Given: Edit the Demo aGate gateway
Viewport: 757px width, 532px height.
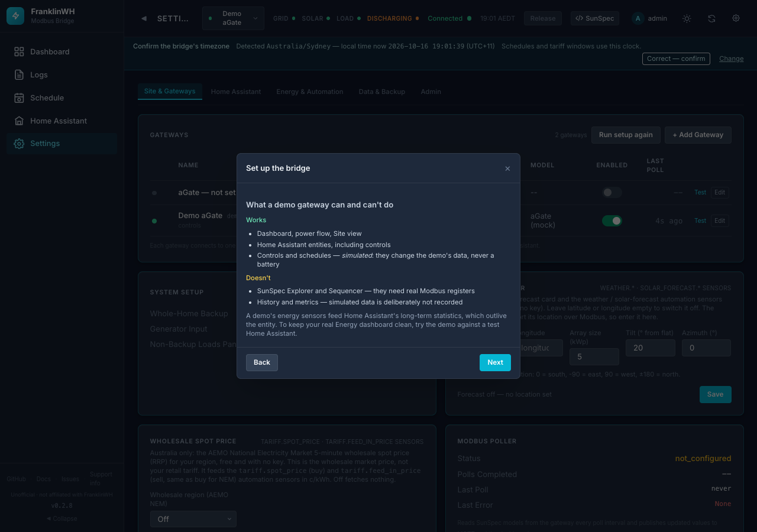Looking at the screenshot, I should [x=720, y=220].
